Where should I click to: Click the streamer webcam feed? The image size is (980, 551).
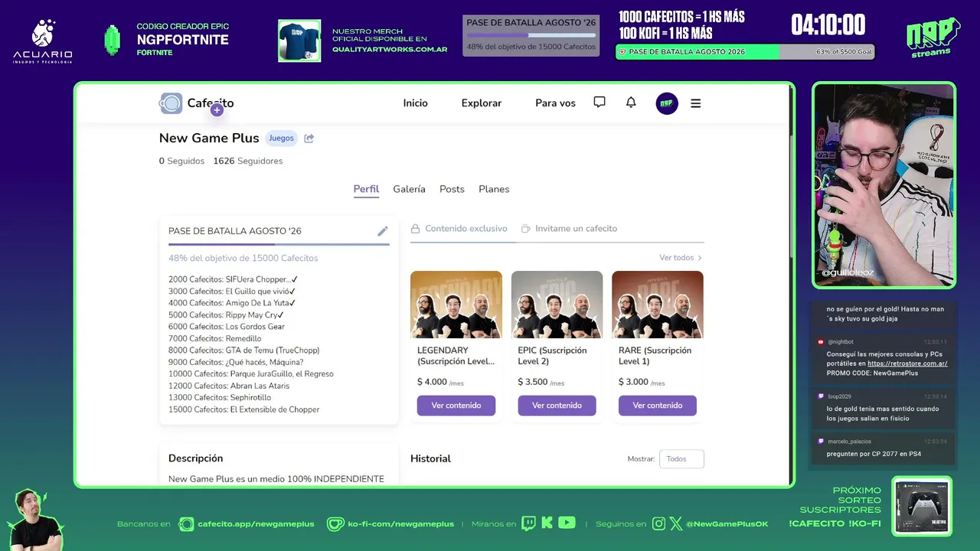coord(884,185)
